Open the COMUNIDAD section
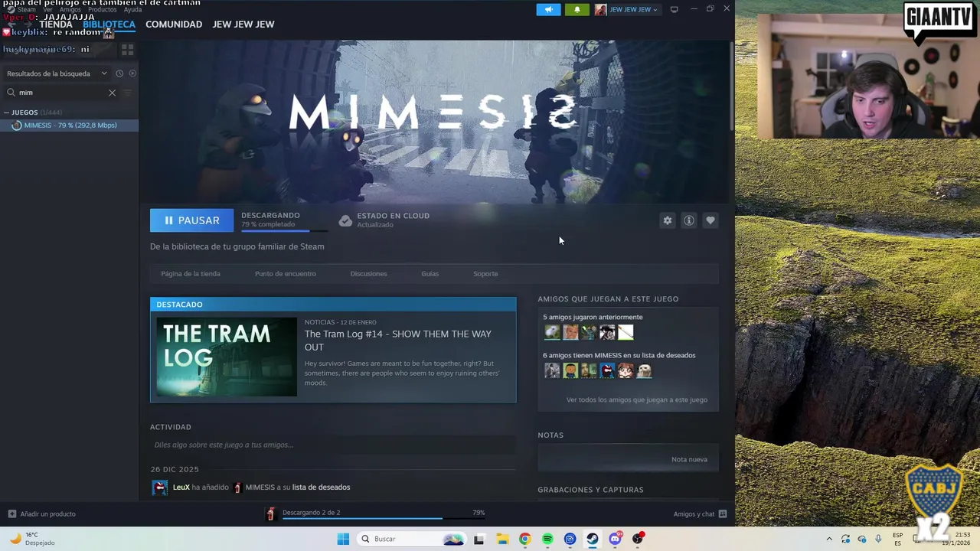 (174, 24)
